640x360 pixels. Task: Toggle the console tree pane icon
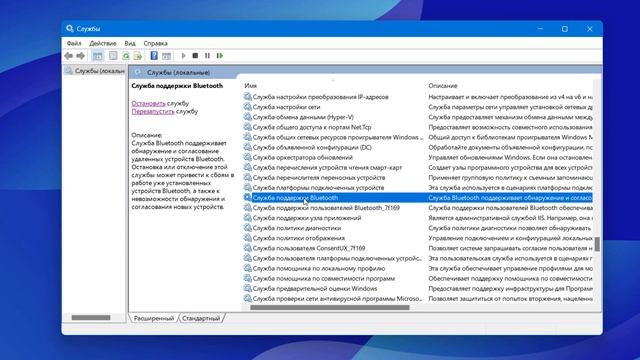tap(97, 56)
